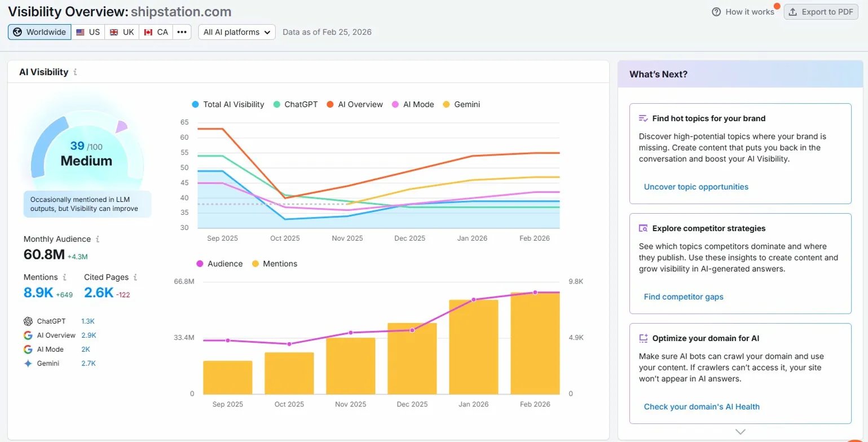Toggle ChatGPT legend series

point(296,104)
